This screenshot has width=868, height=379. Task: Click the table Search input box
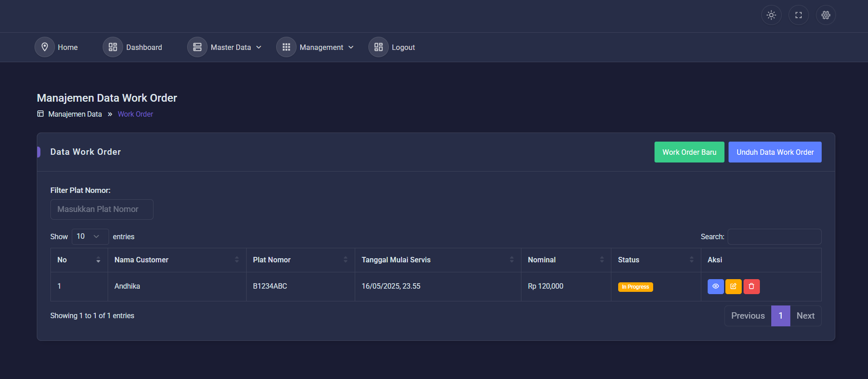click(x=774, y=236)
